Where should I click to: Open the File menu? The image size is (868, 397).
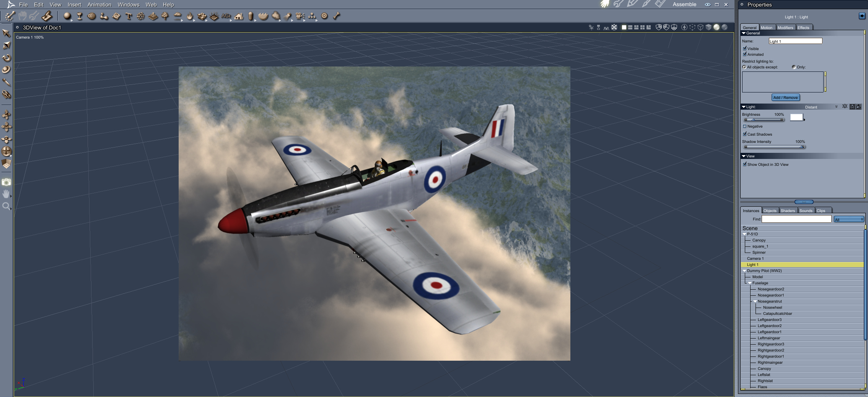tap(23, 5)
